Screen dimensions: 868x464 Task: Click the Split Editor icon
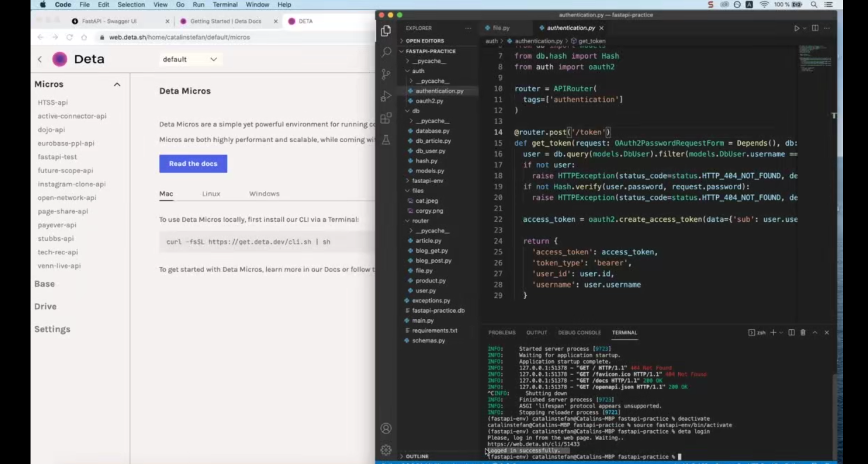pyautogui.click(x=815, y=28)
